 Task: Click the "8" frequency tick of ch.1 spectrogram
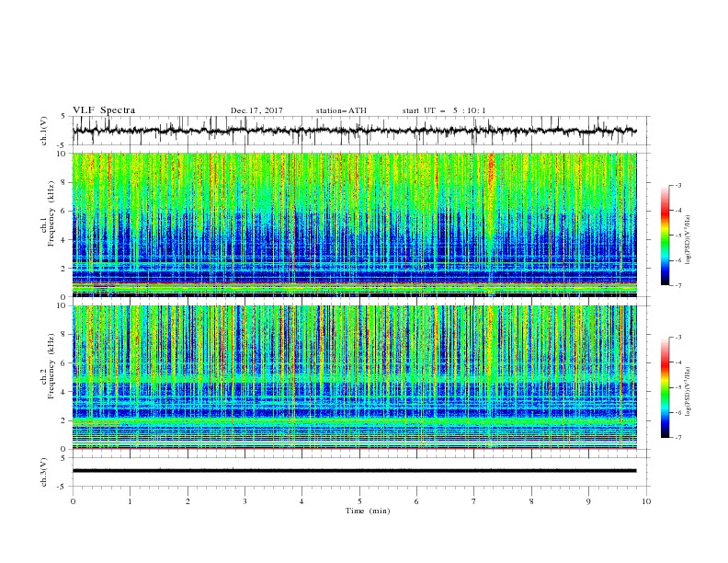pyautogui.click(x=64, y=182)
